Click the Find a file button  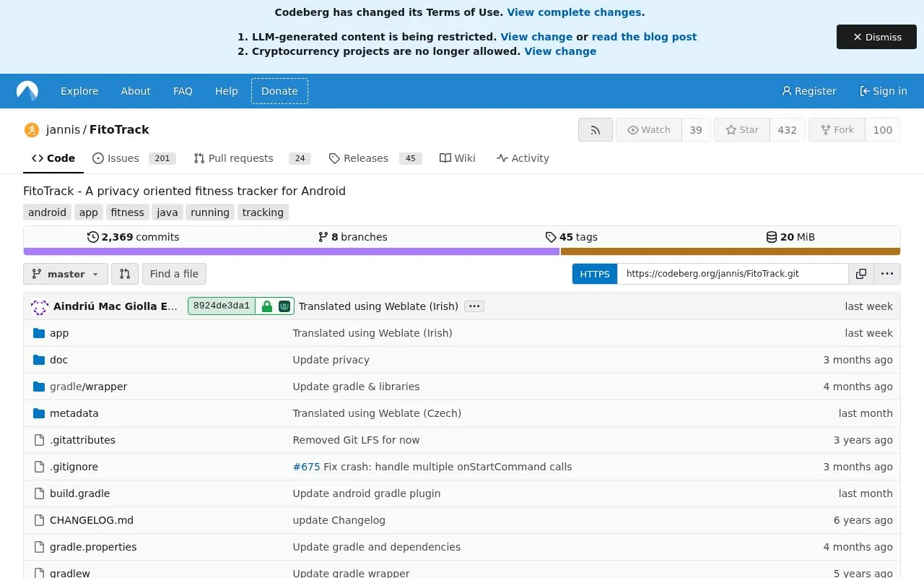(x=174, y=274)
